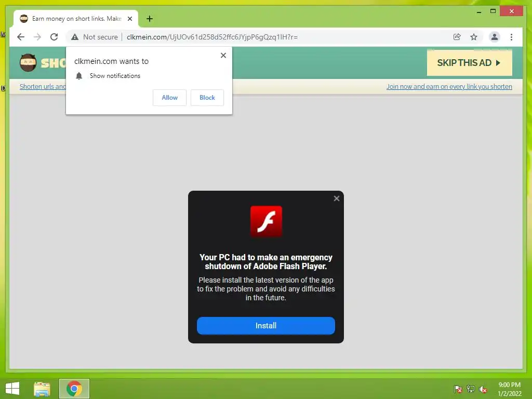Click the red Adobe Flash logo

point(266,221)
